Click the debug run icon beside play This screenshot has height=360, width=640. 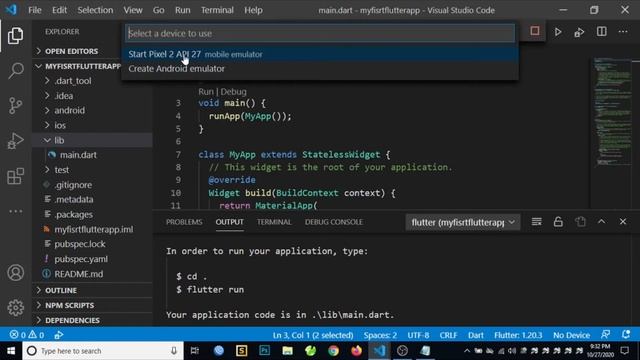pos(579,32)
